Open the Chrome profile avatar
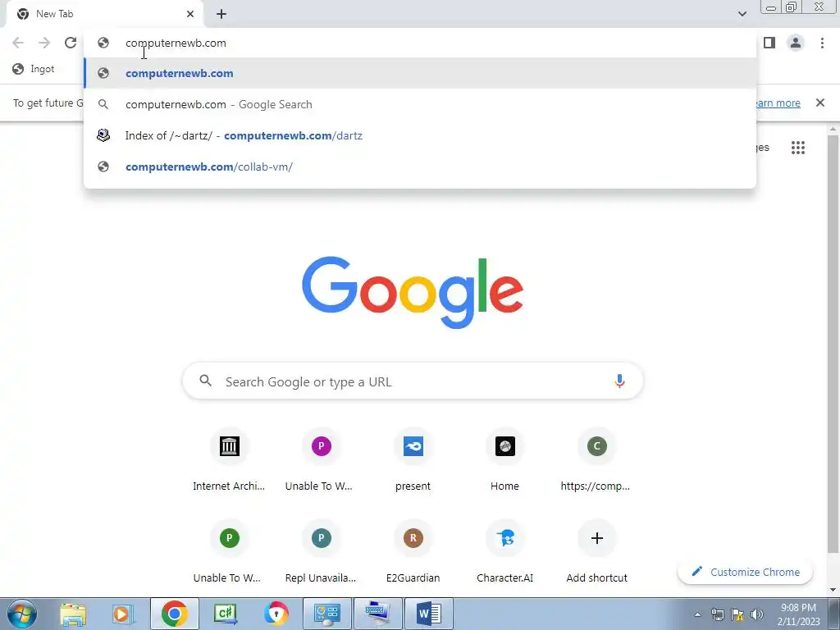 [x=796, y=43]
